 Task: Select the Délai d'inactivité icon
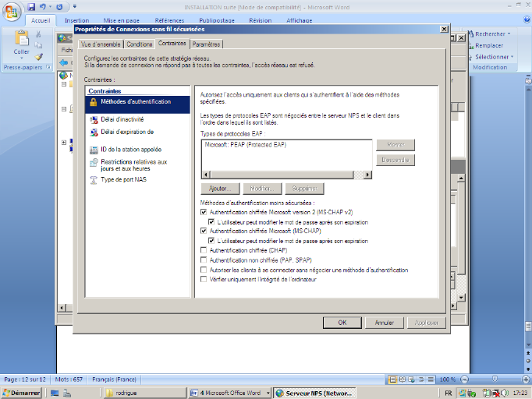point(94,120)
